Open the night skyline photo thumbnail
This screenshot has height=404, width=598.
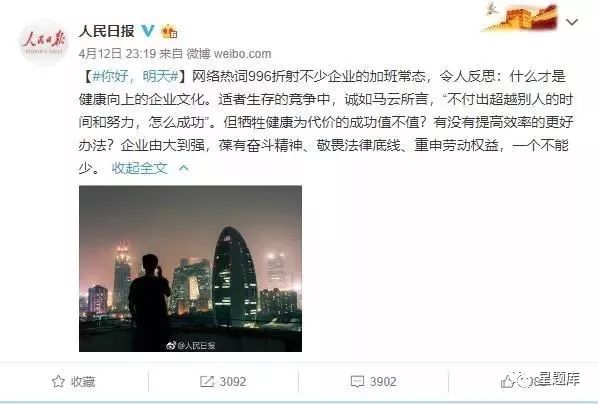pyautogui.click(x=190, y=269)
